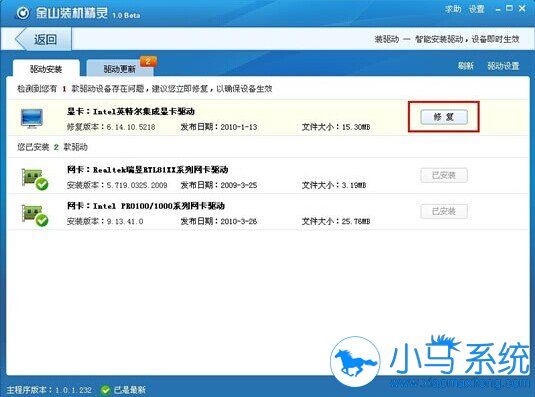Click 主程序版本：1.0.1.232 in status bar

point(49,390)
